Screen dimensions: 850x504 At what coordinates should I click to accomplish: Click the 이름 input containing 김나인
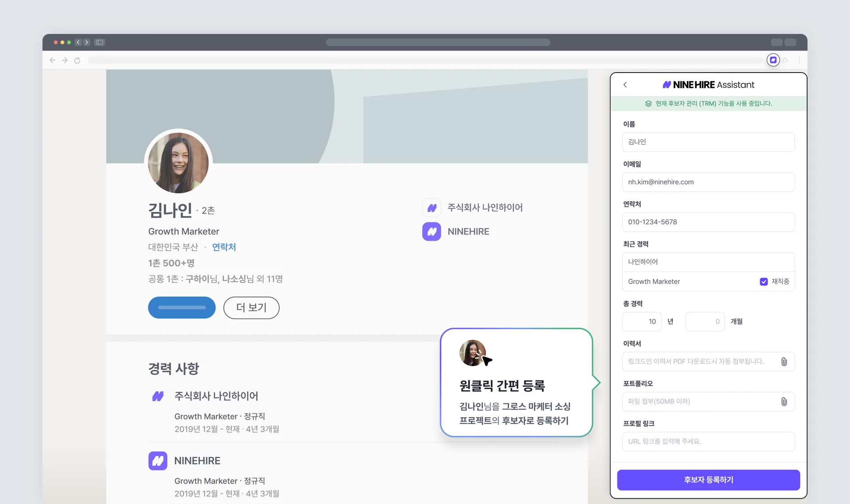(708, 142)
